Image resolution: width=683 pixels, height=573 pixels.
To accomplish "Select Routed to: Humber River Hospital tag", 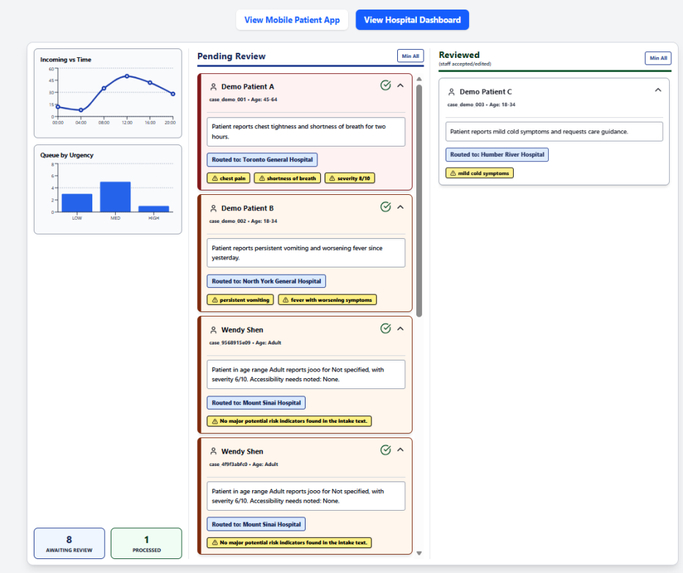I will click(497, 155).
